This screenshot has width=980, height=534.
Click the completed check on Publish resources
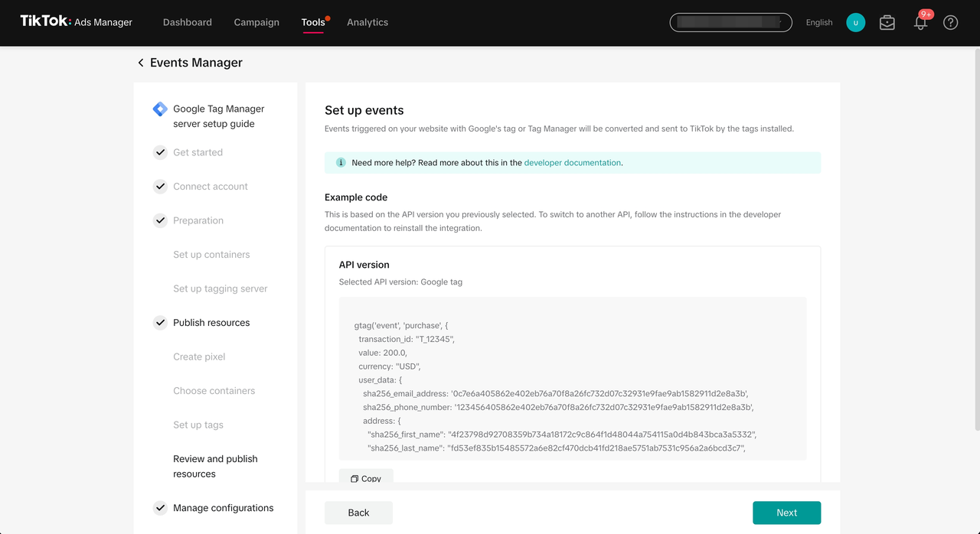point(160,322)
